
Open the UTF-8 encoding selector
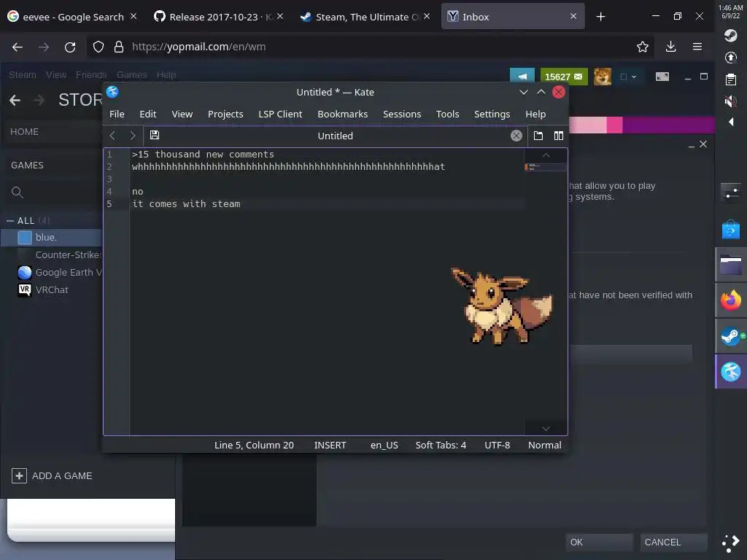[497, 446]
